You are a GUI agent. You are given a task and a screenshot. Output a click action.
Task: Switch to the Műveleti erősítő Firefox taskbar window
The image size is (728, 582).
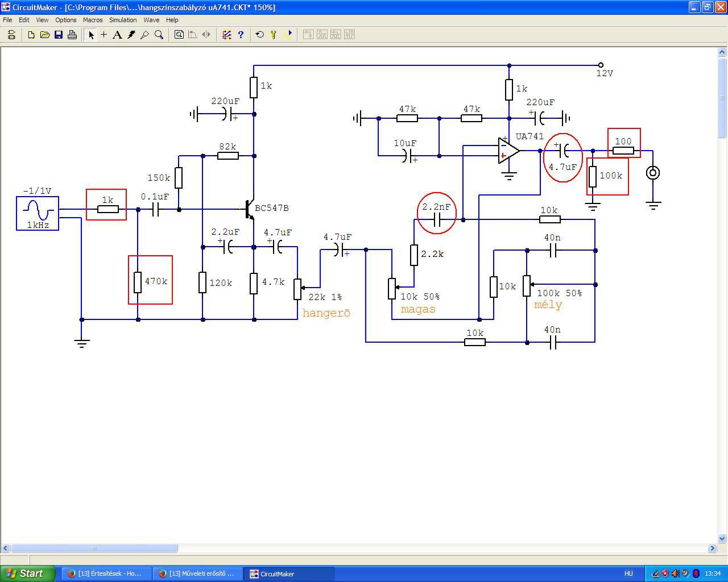[x=197, y=573]
